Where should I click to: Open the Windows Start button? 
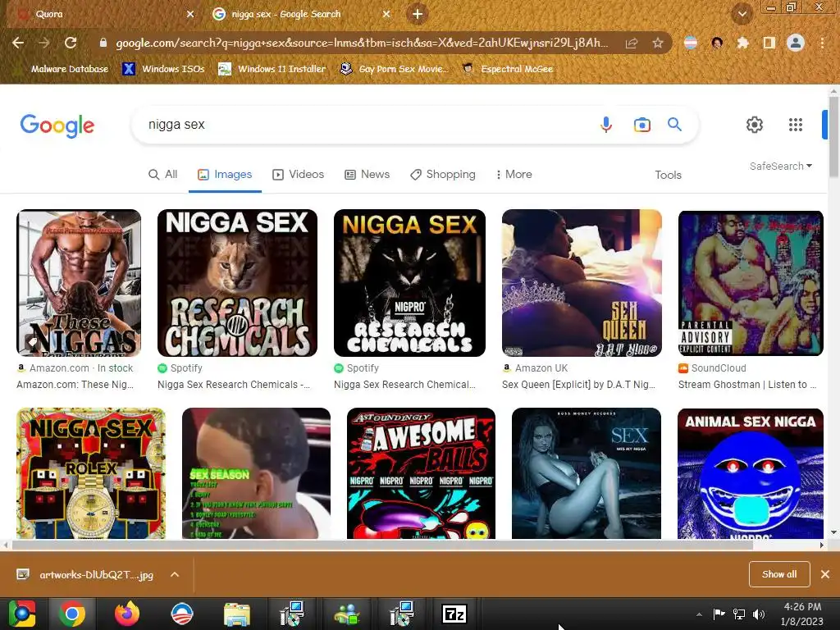coord(22,614)
